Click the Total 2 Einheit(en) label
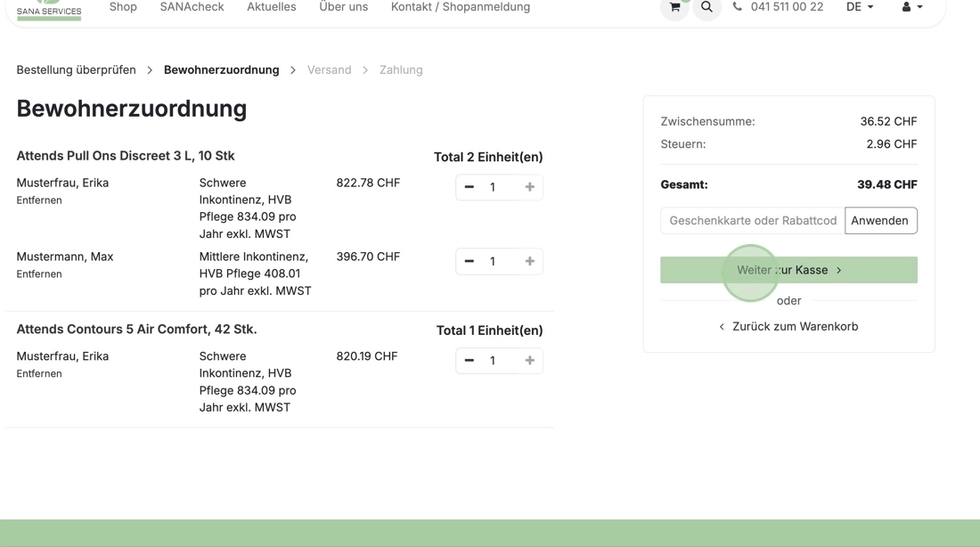The width and height of the screenshot is (980, 547). 488,157
